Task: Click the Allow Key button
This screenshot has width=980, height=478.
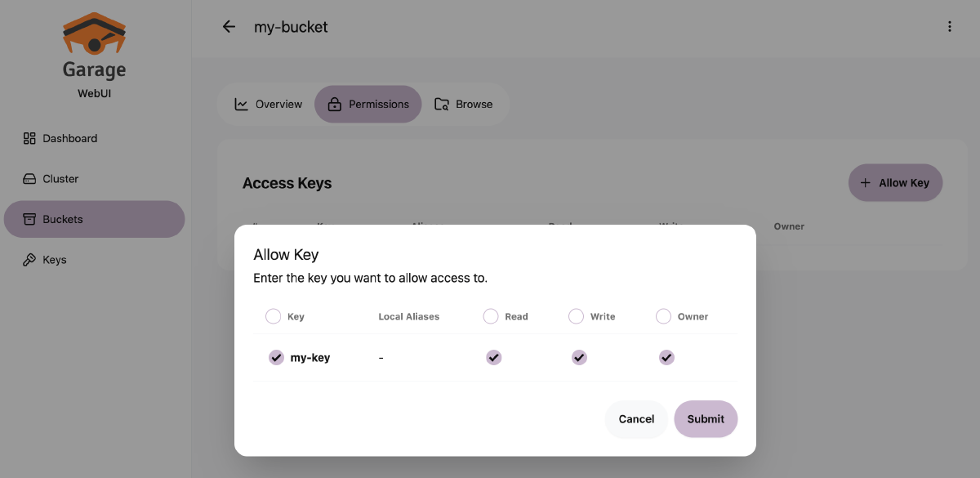Action: point(895,183)
